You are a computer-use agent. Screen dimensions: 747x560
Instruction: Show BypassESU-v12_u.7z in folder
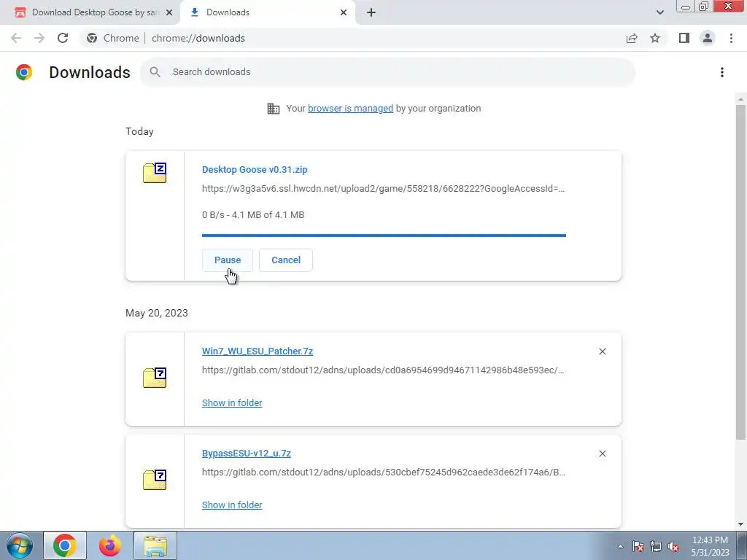click(232, 505)
